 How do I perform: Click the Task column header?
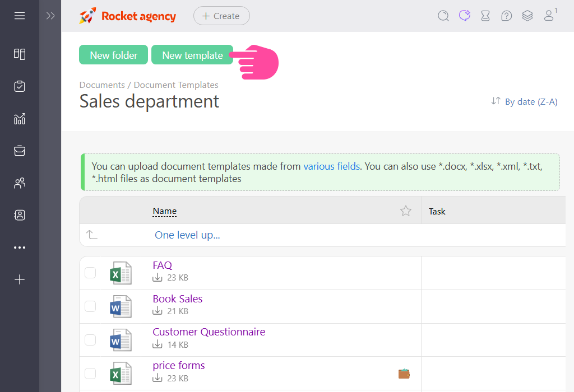437,211
